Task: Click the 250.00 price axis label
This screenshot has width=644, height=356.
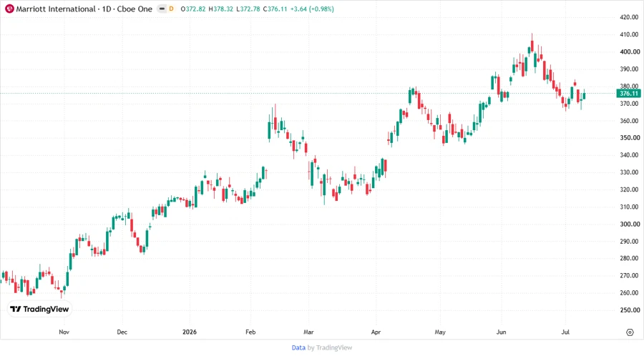Action: pos(630,310)
